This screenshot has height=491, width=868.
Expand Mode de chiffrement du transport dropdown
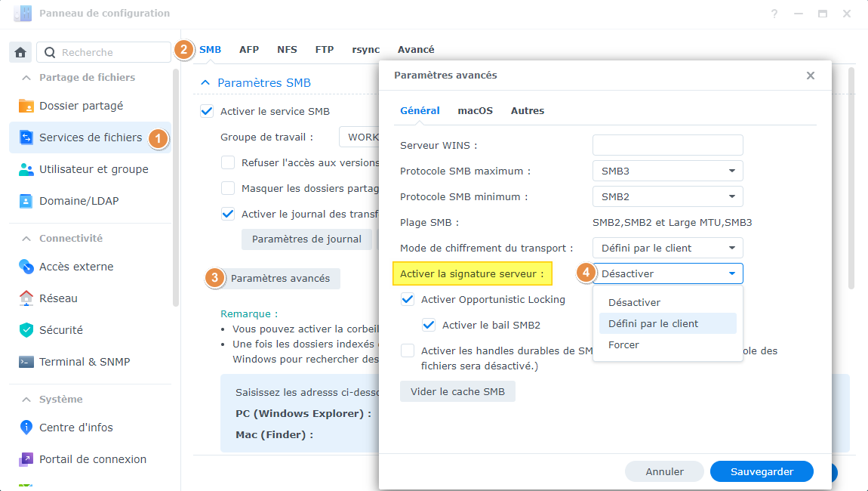pyautogui.click(x=667, y=248)
